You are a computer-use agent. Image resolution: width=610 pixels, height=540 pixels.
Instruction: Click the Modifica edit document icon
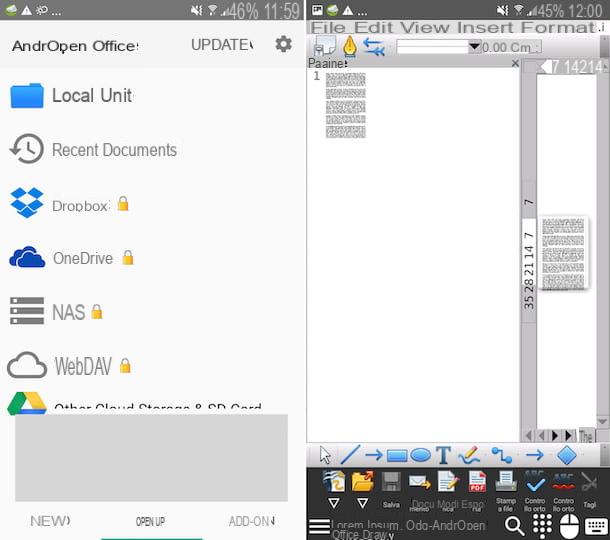tap(448, 482)
